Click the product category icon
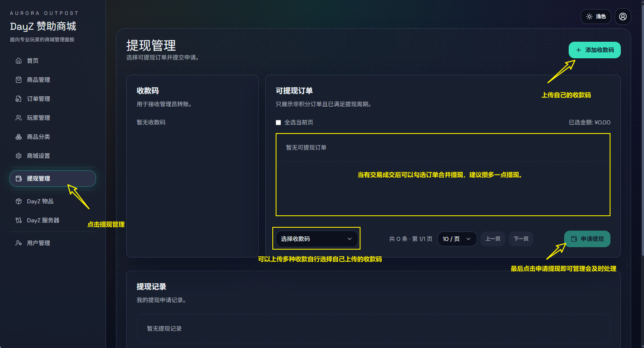The image size is (644, 348). click(x=19, y=137)
